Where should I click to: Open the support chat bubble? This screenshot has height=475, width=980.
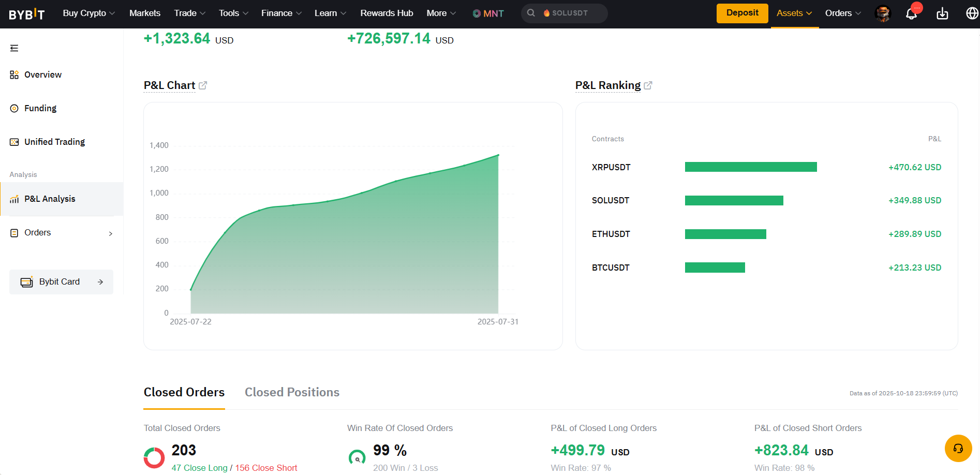pyautogui.click(x=958, y=448)
